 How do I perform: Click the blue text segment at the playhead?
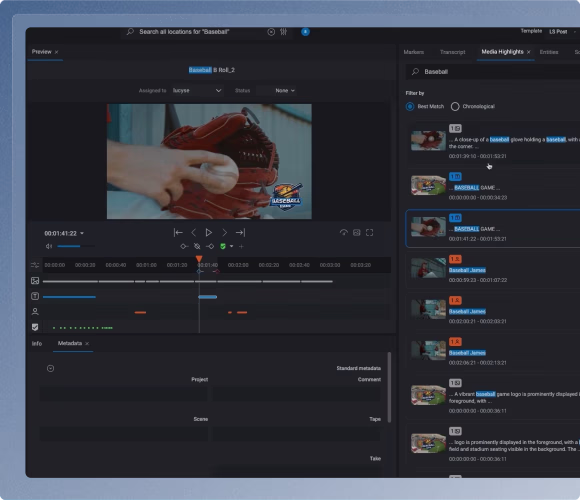click(208, 297)
